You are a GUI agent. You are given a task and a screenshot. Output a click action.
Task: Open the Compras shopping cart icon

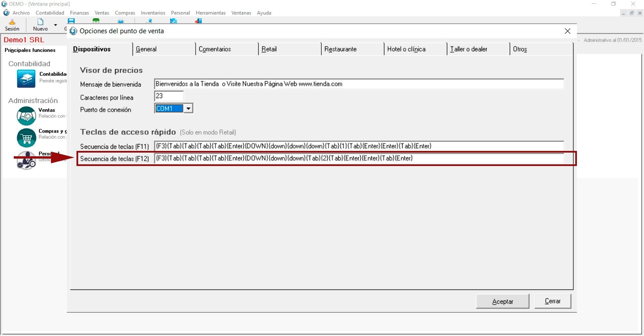pos(26,137)
